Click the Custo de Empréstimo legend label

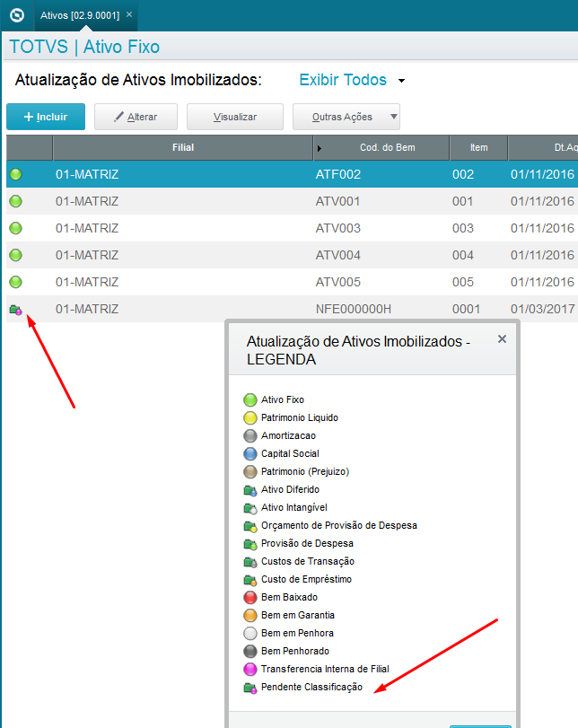pyautogui.click(x=306, y=579)
